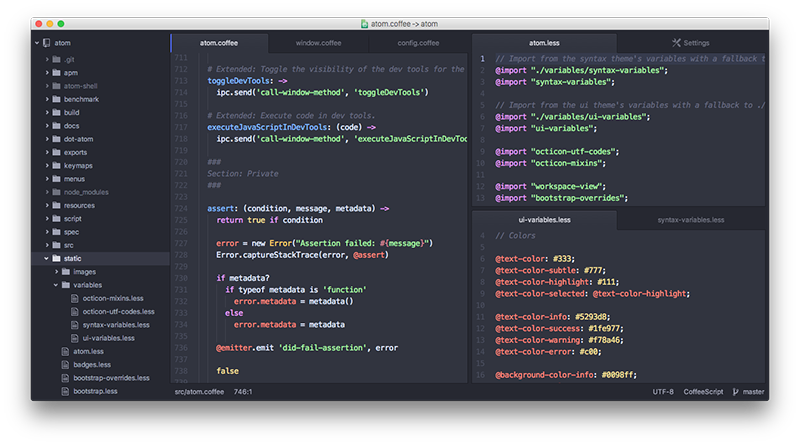Switch to the syntax-variables.less tab
Screen dimensions: 800x445
pos(690,220)
